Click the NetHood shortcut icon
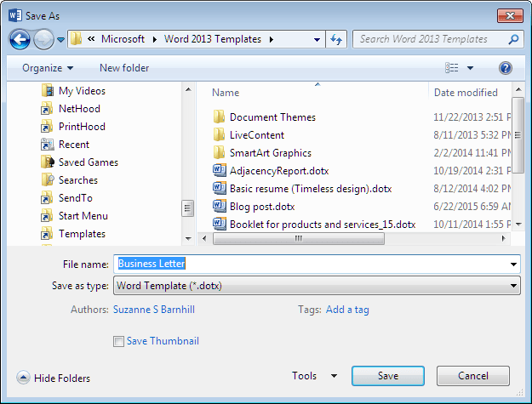 pyautogui.click(x=47, y=109)
